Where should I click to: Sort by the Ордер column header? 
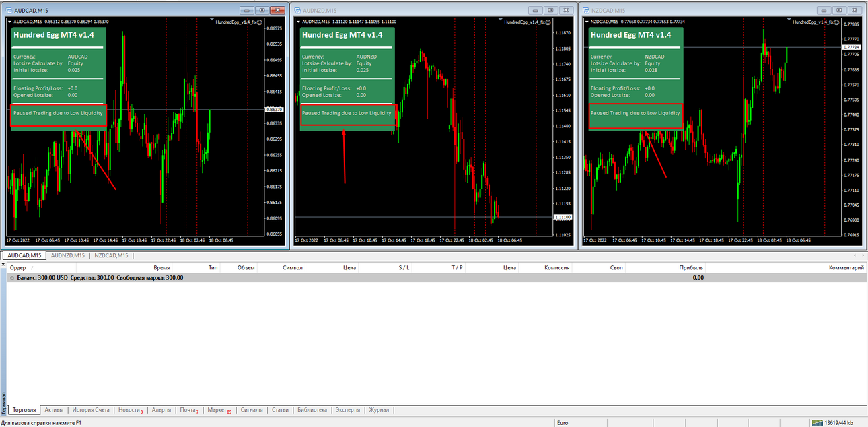pyautogui.click(x=42, y=267)
